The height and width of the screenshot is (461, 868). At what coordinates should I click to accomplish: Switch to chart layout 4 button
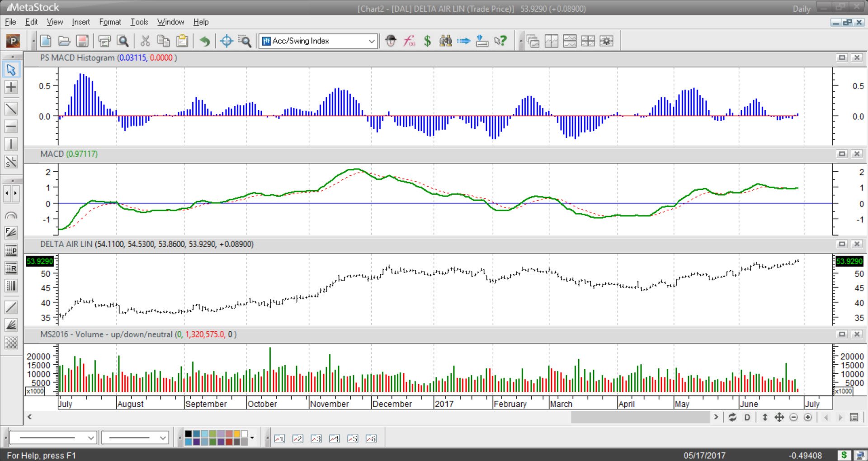click(334, 438)
